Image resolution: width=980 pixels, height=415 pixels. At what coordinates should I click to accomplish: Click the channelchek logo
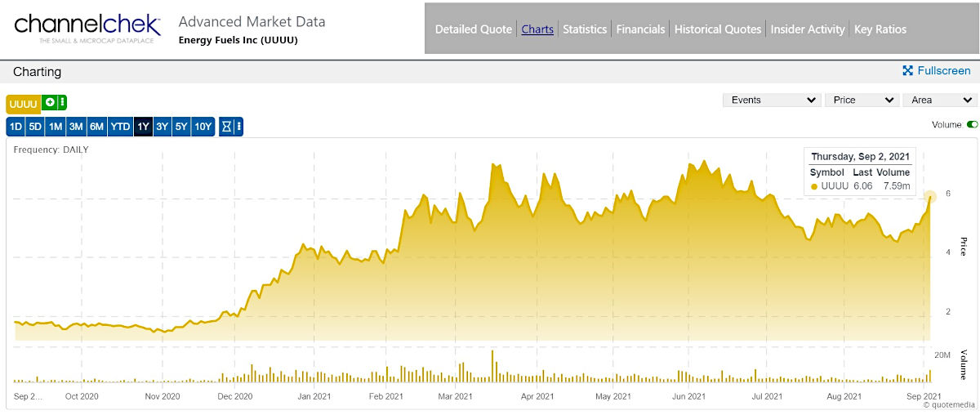87,29
